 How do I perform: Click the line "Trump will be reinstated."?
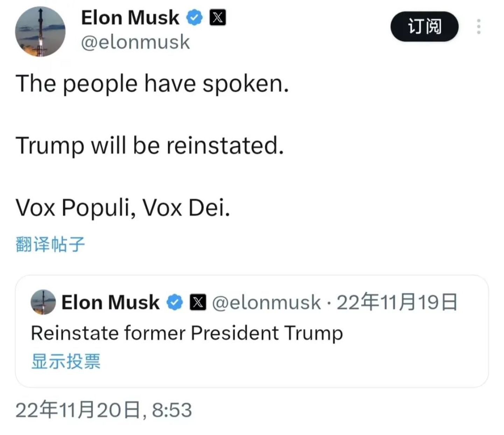click(149, 145)
